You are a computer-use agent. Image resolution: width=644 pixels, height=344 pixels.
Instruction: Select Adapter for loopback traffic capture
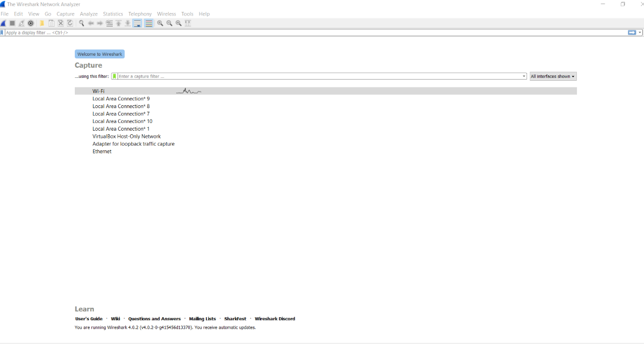(x=134, y=144)
